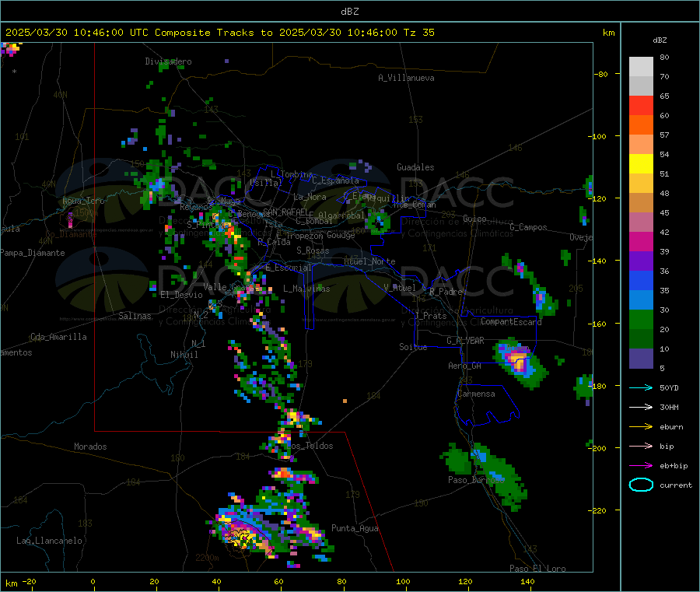
Task: Pick the dark orange 57-60 dBZ swatch
Action: click(641, 125)
